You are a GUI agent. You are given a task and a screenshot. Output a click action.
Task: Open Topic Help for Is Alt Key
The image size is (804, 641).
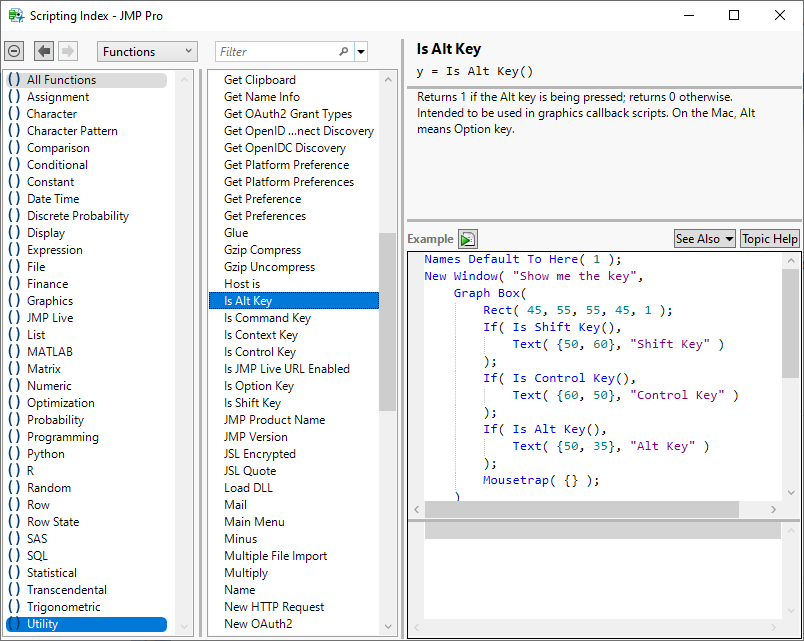pyautogui.click(x=770, y=239)
